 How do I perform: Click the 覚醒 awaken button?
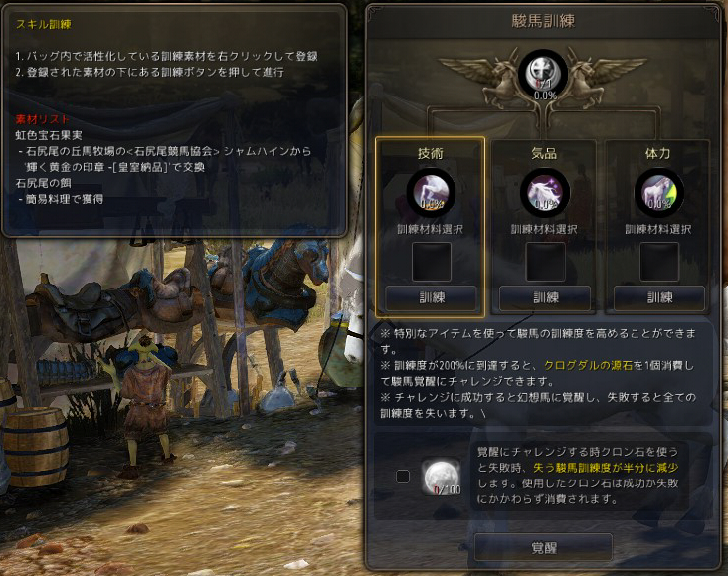point(543,548)
